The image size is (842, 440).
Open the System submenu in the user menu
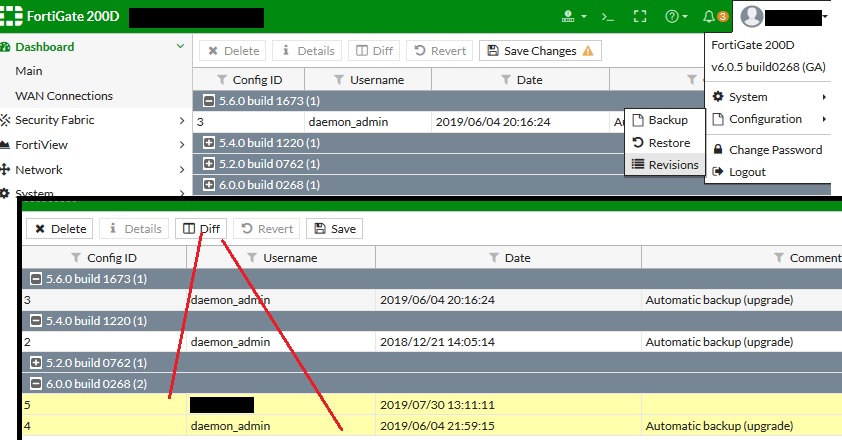768,97
